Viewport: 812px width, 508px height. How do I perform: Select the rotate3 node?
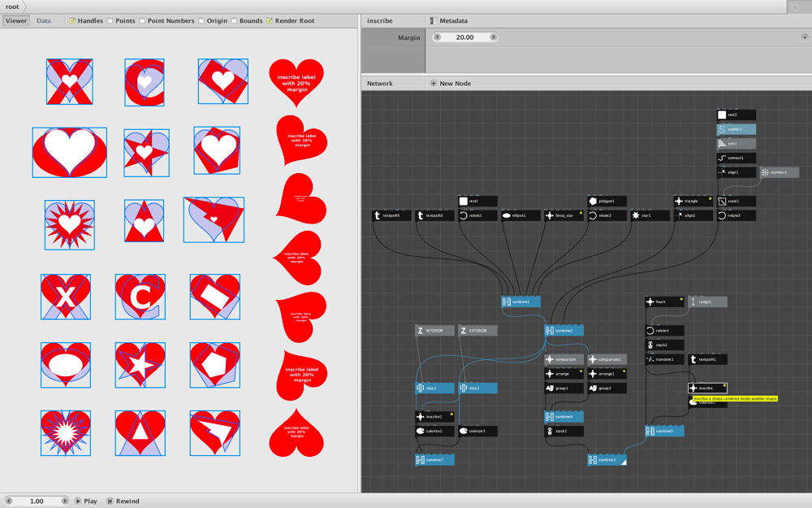(x=736, y=215)
